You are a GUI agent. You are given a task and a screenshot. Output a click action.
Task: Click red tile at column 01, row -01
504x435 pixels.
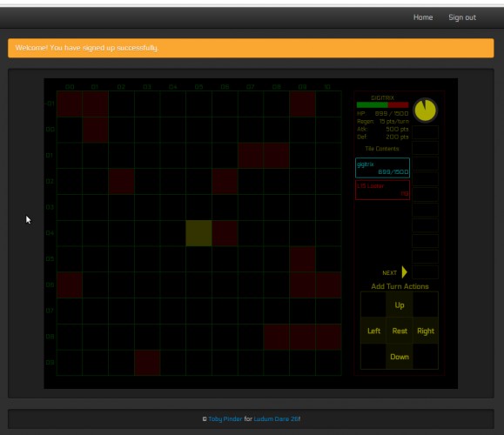(x=95, y=104)
